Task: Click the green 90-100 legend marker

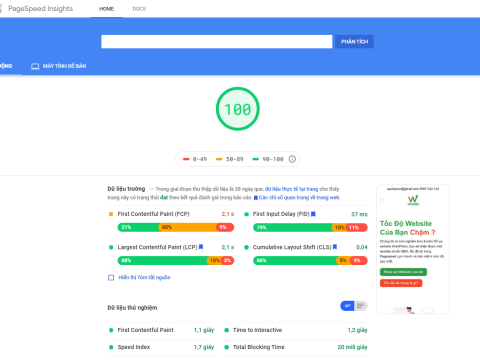Action: coord(256,159)
